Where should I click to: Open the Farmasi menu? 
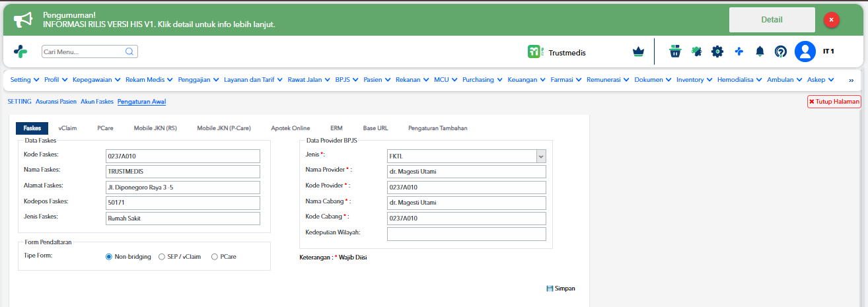[565, 80]
